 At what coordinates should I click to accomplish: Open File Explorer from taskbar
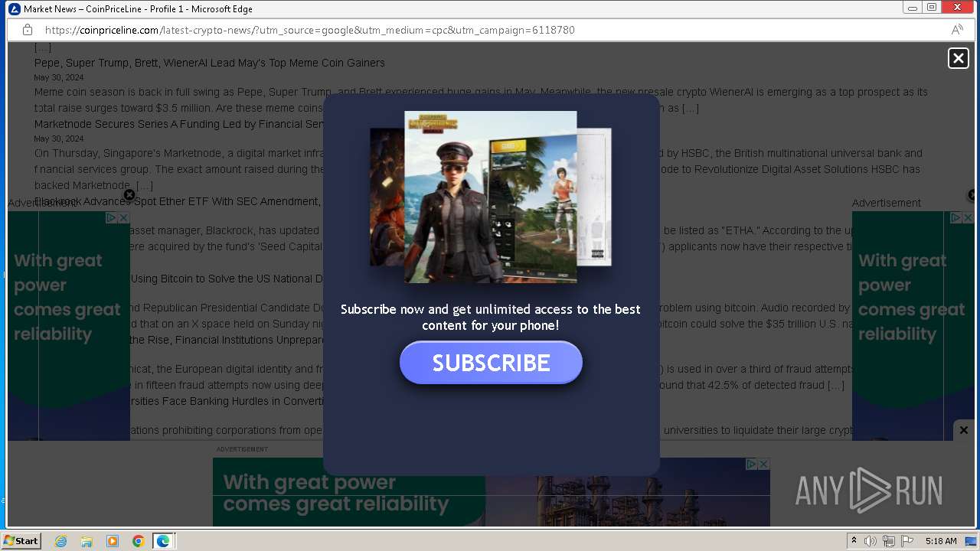tap(87, 541)
